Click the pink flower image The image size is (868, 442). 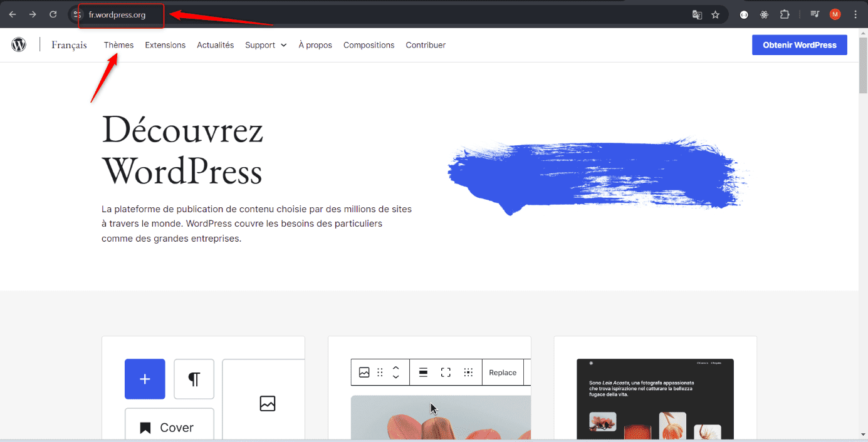[x=441, y=418]
